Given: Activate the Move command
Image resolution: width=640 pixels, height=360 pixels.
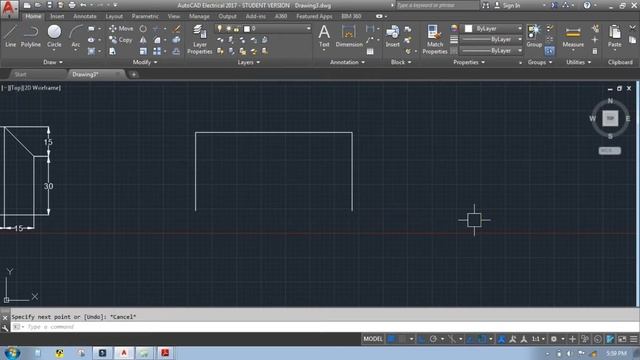Looking at the screenshot, I should [121, 29].
